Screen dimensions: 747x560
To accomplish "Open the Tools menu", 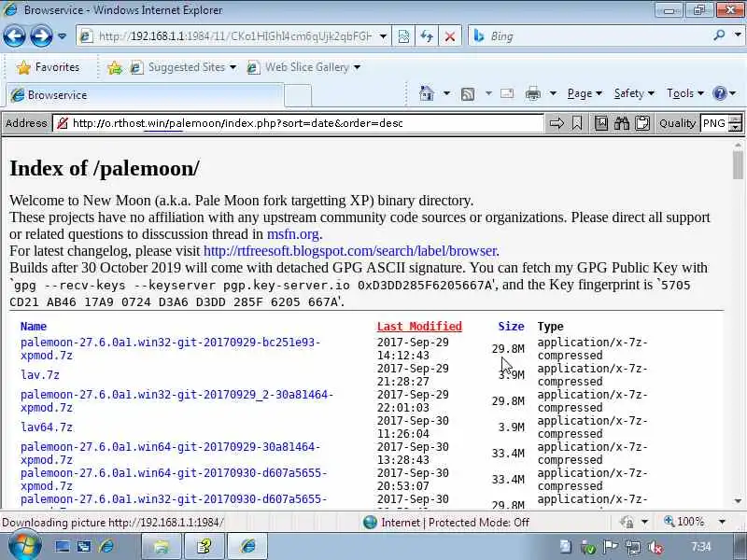I will (x=685, y=93).
